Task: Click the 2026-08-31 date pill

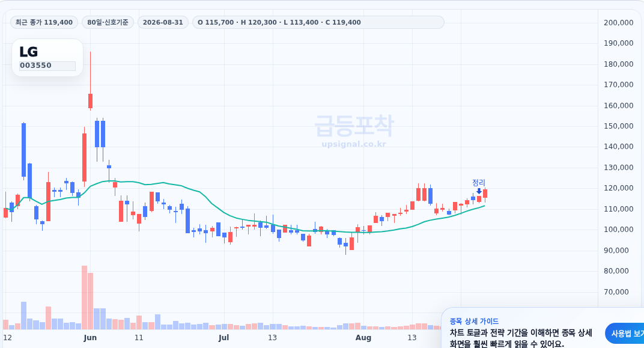Action: coord(163,22)
